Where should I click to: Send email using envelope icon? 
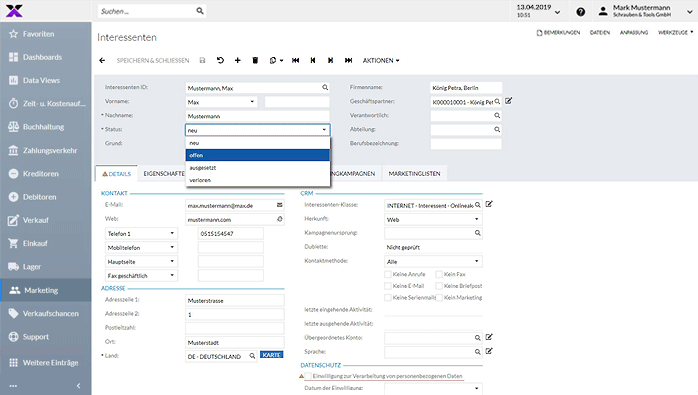280,205
